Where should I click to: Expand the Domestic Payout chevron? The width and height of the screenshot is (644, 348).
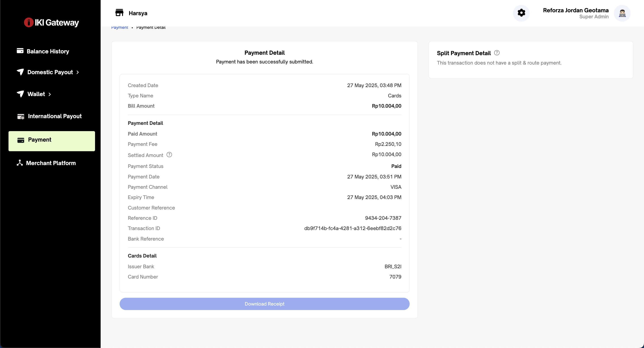pos(78,72)
